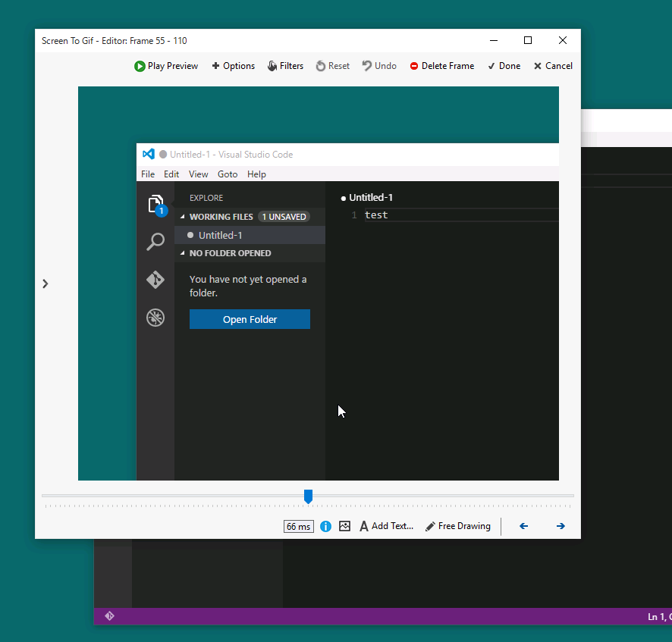Click VS Code logo in recorded frame title
Image resolution: width=672 pixels, height=642 pixels.
[x=149, y=154]
